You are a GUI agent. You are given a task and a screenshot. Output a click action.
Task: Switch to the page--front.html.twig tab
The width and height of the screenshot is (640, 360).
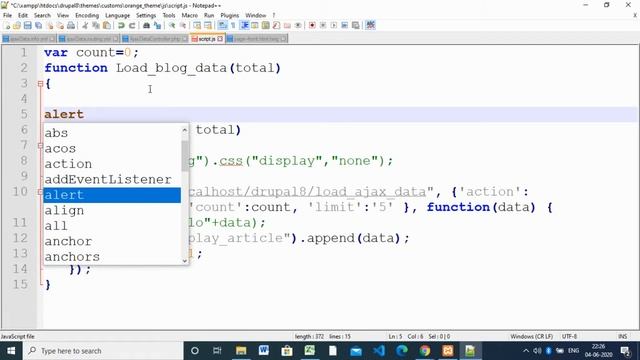pyautogui.click(x=257, y=39)
